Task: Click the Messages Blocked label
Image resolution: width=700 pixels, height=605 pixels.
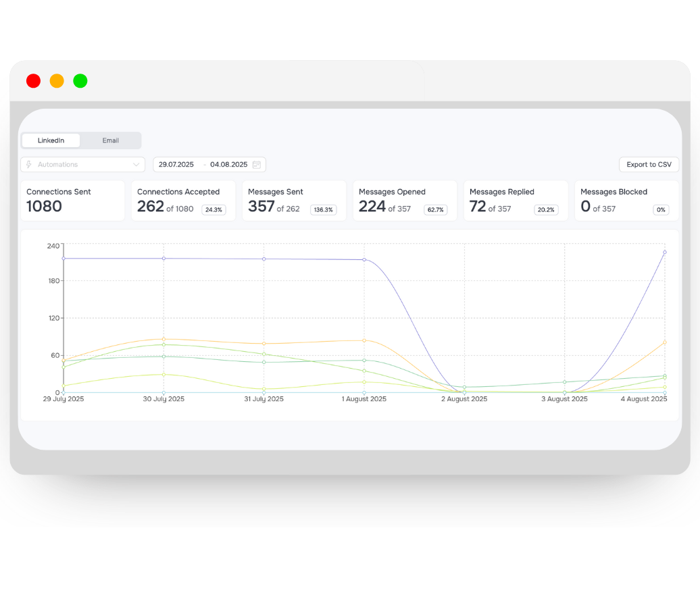Action: (x=614, y=191)
